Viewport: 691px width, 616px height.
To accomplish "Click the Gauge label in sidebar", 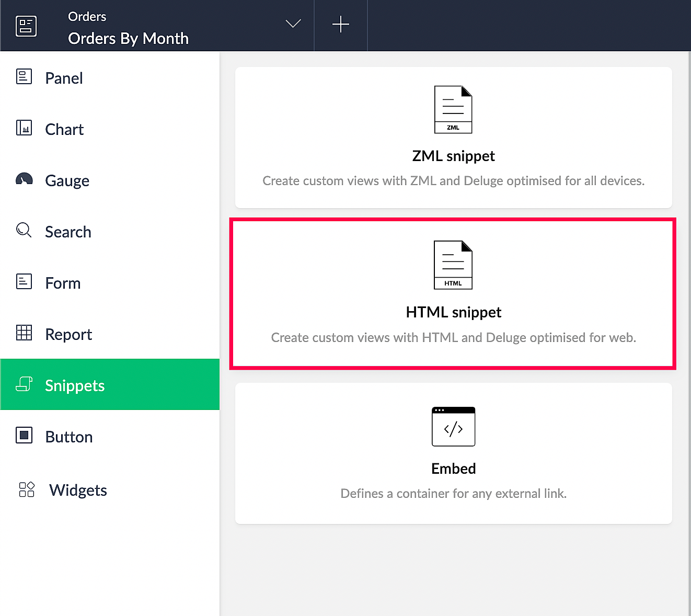I will coord(67,180).
